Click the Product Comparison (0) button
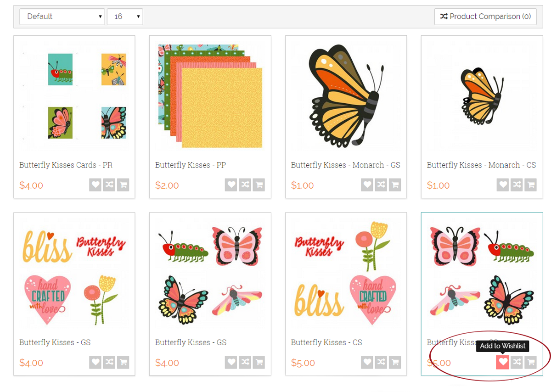 [485, 17]
